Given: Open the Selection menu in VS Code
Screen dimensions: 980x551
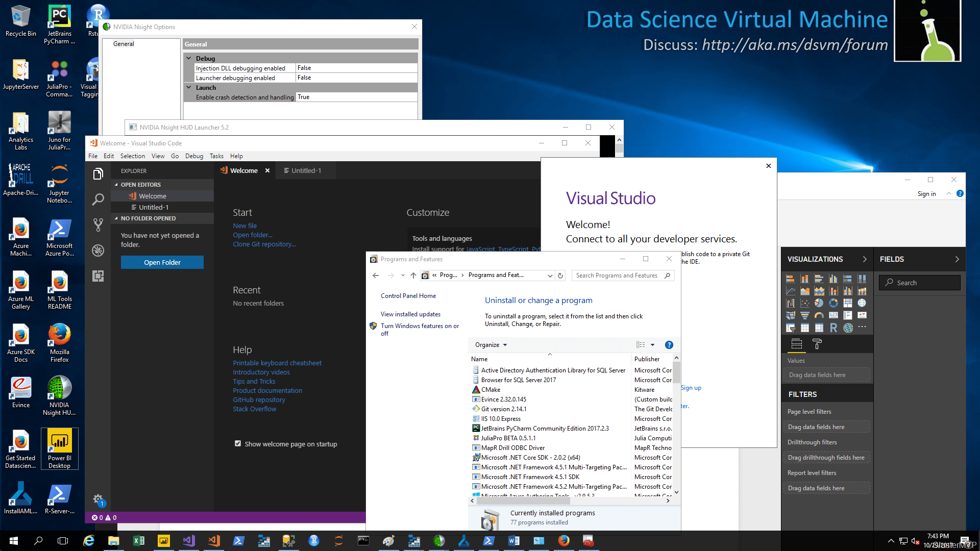Looking at the screenshot, I should pos(133,156).
